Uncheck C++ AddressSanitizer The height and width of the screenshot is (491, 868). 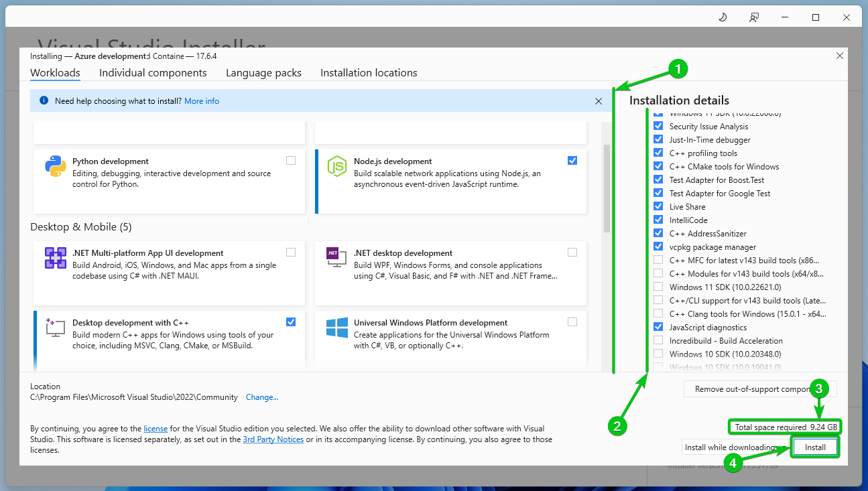tap(658, 233)
